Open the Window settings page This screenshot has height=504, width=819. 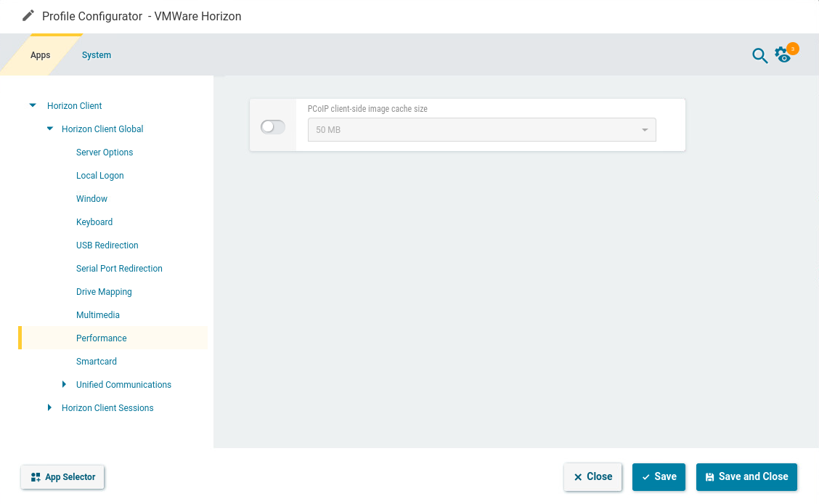click(91, 198)
